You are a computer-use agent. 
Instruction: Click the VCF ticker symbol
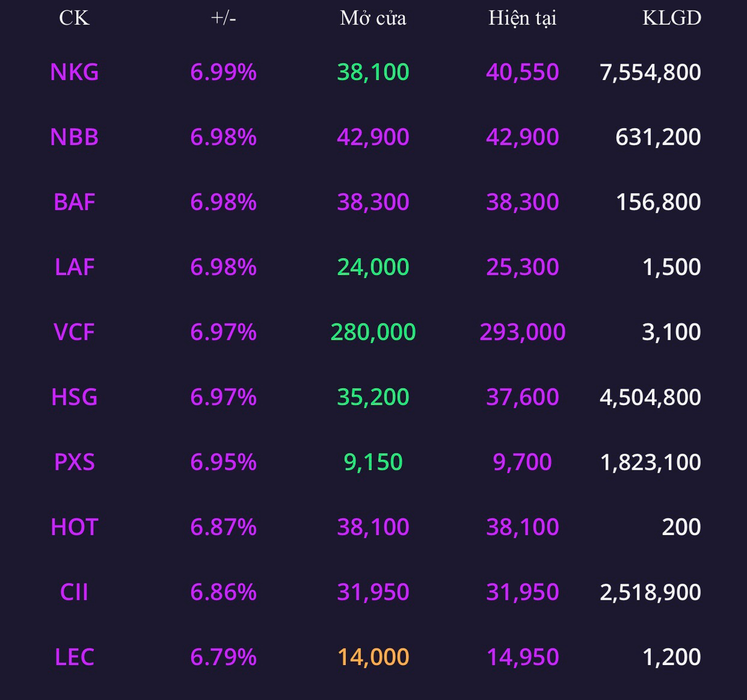point(74,332)
